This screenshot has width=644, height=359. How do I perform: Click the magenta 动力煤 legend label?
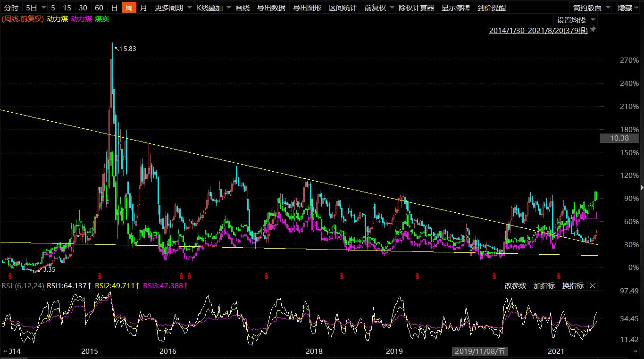(81, 19)
